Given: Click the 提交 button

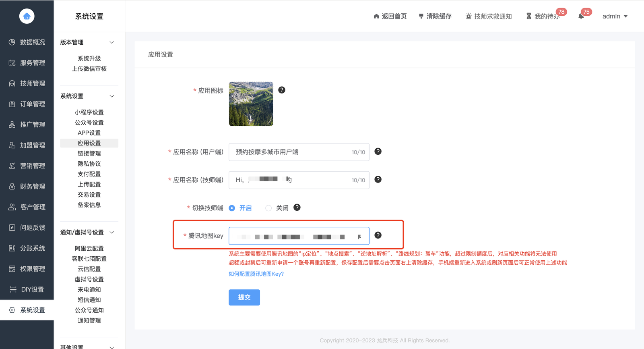Looking at the screenshot, I should 244,297.
